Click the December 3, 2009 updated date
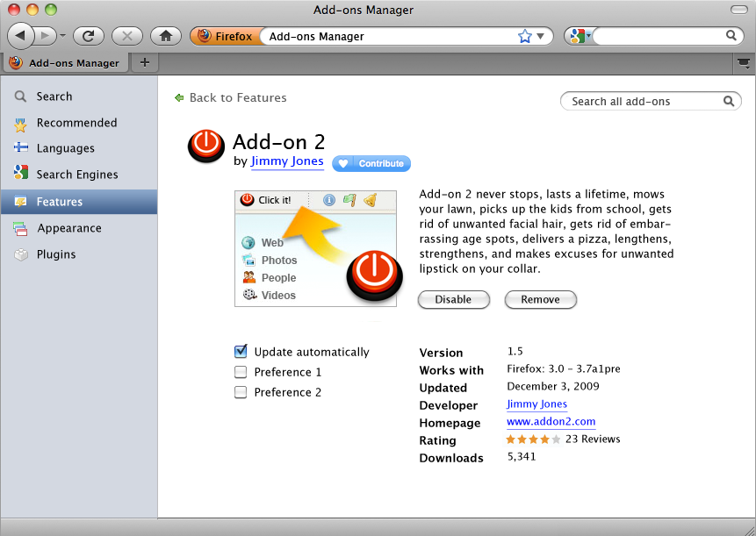 (x=553, y=386)
